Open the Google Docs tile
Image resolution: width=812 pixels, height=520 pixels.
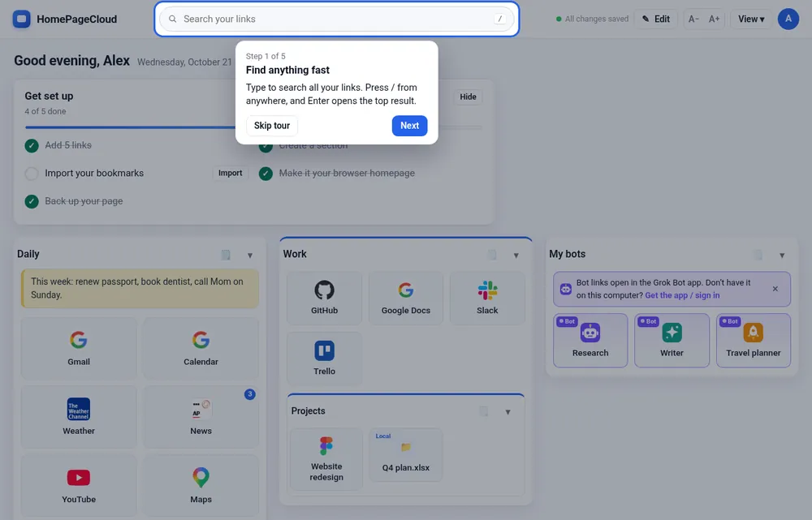click(405, 298)
